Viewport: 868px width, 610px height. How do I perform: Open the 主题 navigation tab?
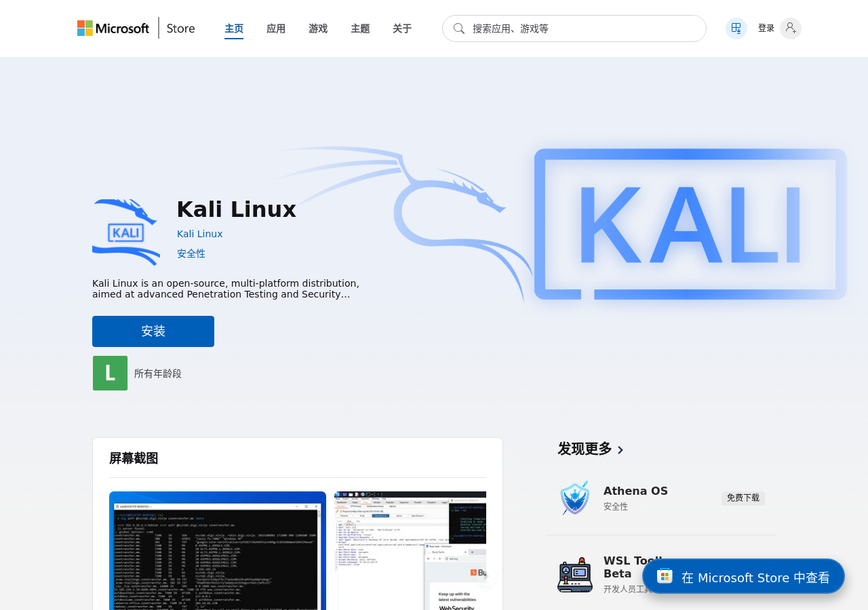[x=360, y=28]
